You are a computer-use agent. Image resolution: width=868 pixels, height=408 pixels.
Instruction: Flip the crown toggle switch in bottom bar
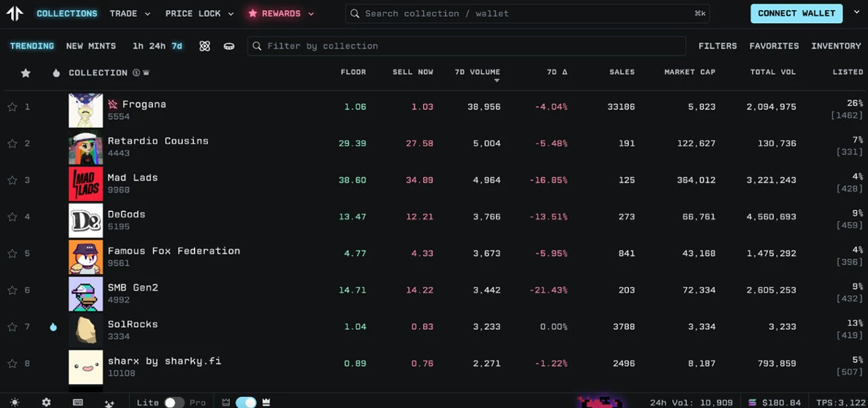click(246, 402)
